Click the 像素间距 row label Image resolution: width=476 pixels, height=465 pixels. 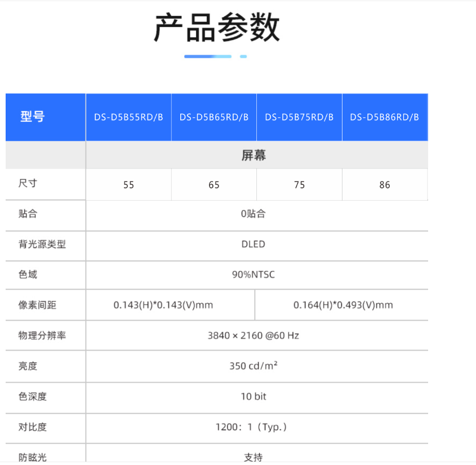(37, 304)
